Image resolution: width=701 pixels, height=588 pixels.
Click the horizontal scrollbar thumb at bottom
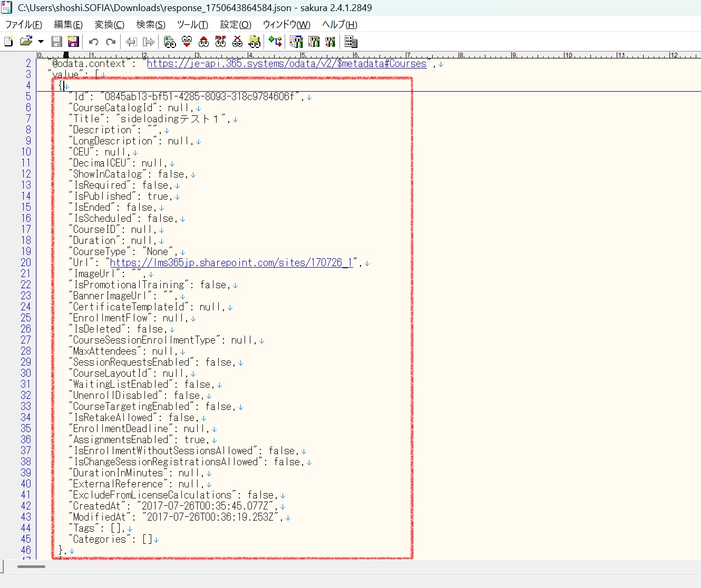click(x=31, y=567)
